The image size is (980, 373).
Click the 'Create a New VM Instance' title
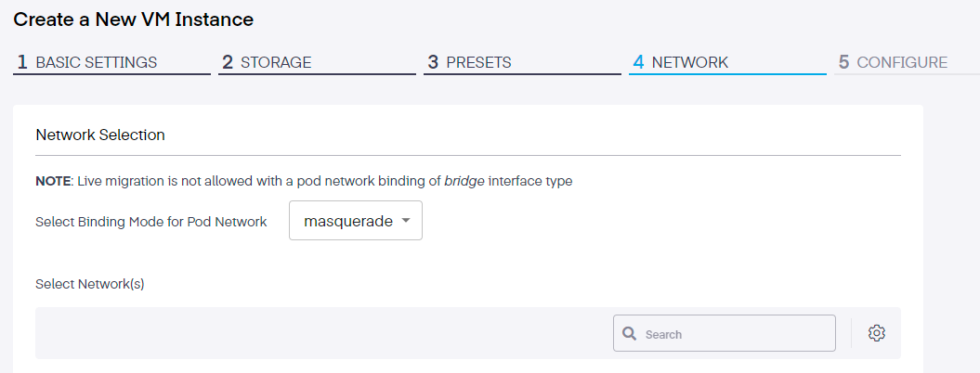(134, 19)
